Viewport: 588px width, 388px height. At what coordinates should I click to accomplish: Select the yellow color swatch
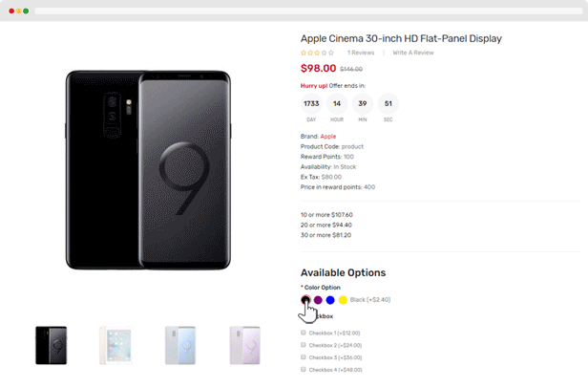[x=343, y=300]
